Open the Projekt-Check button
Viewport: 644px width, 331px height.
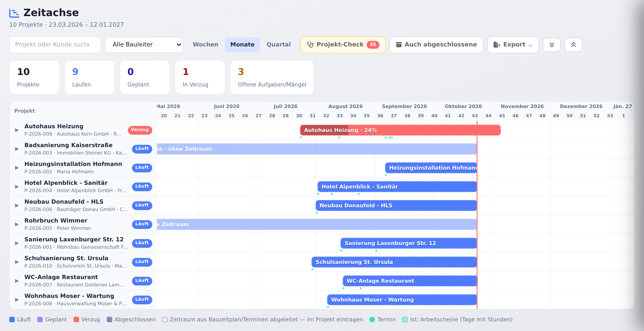click(x=343, y=45)
